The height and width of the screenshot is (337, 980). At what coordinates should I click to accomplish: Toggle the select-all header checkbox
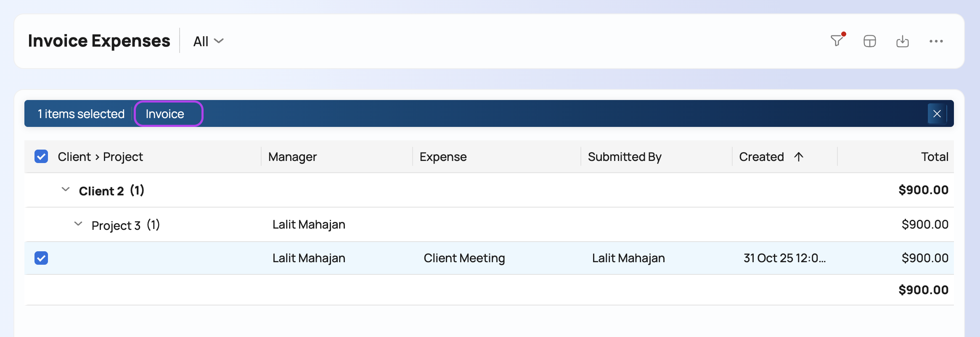point(41,157)
